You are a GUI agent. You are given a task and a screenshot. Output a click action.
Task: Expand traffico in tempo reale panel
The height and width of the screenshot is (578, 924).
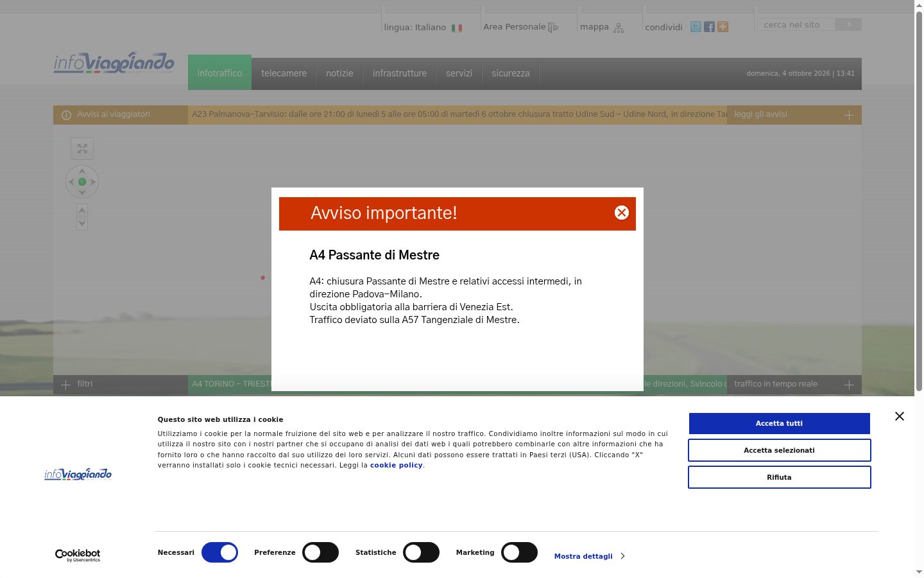(794, 385)
